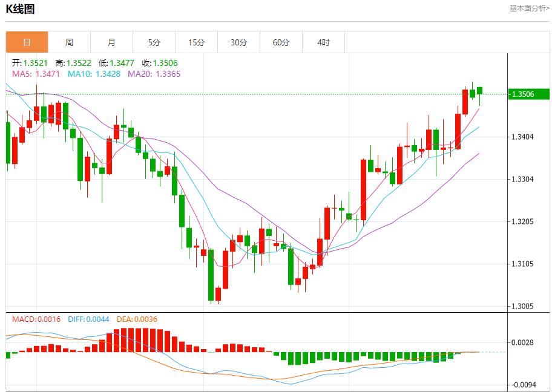Open the 4时 four-hour tab
This screenshot has width=552, height=392.
point(323,42)
